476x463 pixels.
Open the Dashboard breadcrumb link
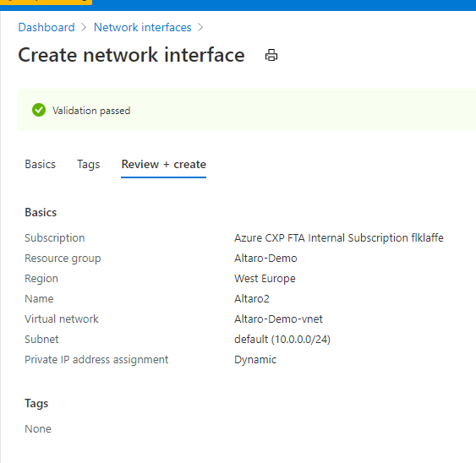[x=47, y=27]
